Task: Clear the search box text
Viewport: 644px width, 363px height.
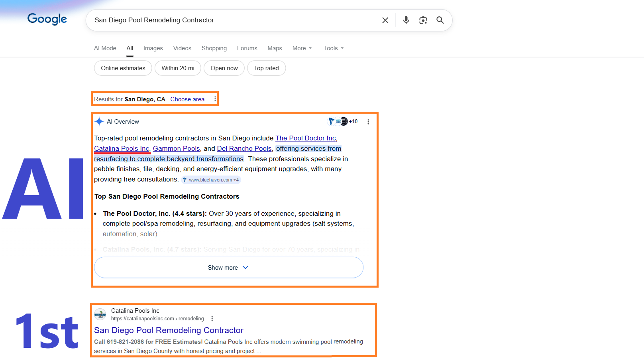Action: click(x=385, y=20)
